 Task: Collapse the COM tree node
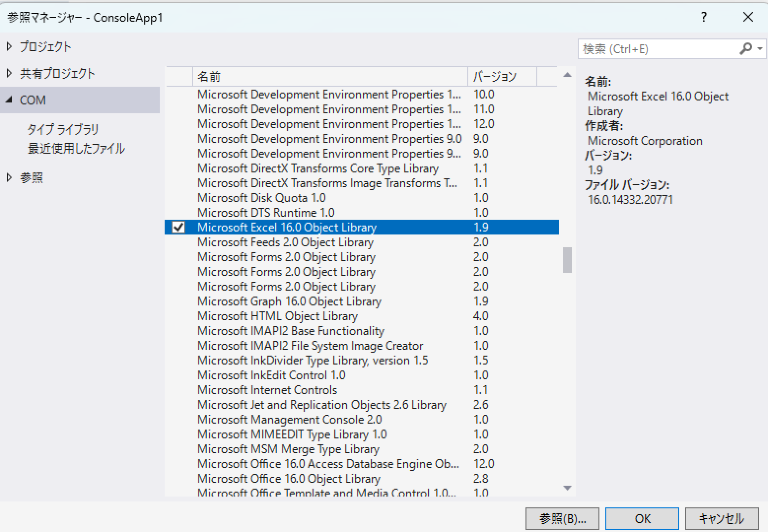(9, 100)
